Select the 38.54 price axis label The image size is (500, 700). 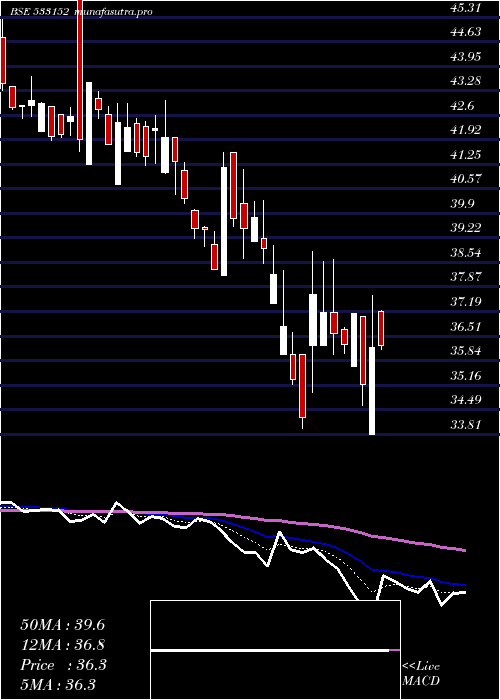click(466, 254)
